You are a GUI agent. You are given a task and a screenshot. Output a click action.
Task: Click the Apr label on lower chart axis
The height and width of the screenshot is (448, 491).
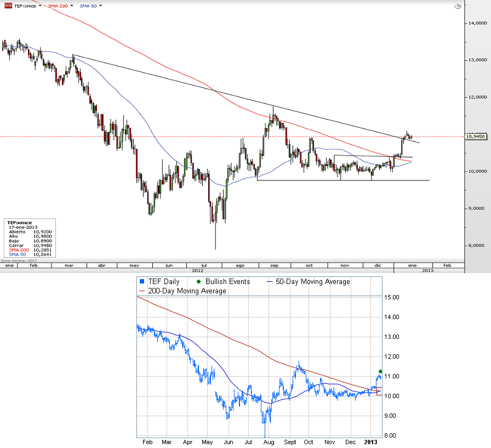click(x=187, y=442)
